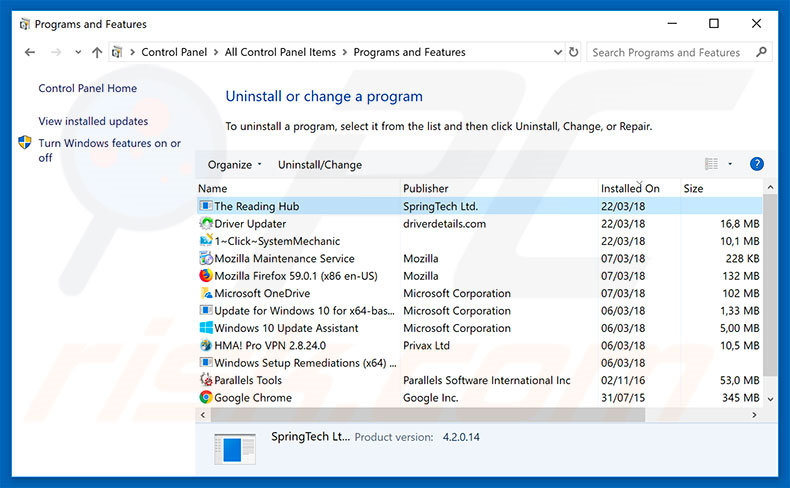The width and height of the screenshot is (790, 488).
Task: Click the Privax Ltd publisher cell
Action: pos(426,345)
